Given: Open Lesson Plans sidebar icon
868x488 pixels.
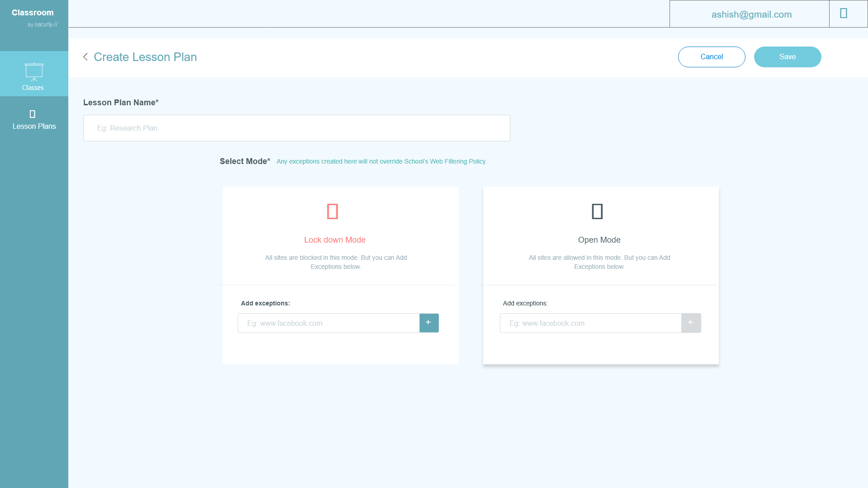Looking at the screenshot, I should (32, 114).
